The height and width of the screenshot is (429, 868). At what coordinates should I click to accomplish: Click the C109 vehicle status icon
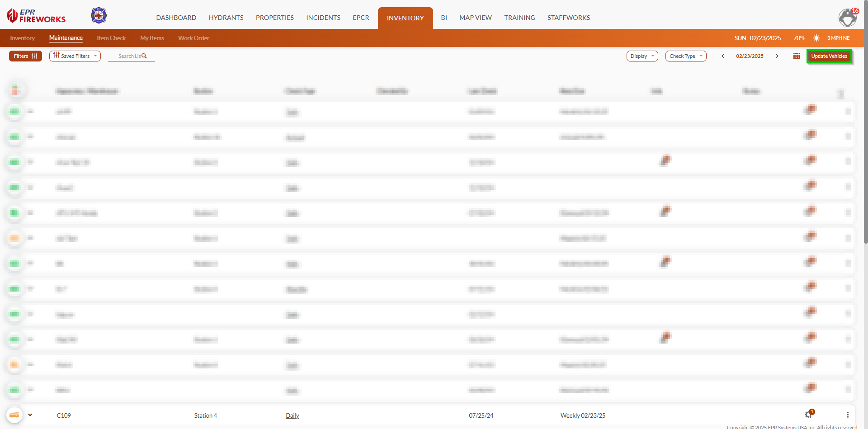tap(14, 415)
